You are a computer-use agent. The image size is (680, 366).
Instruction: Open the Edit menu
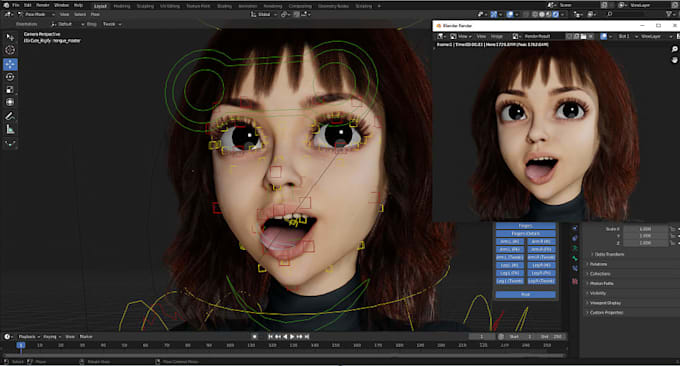(x=28, y=5)
